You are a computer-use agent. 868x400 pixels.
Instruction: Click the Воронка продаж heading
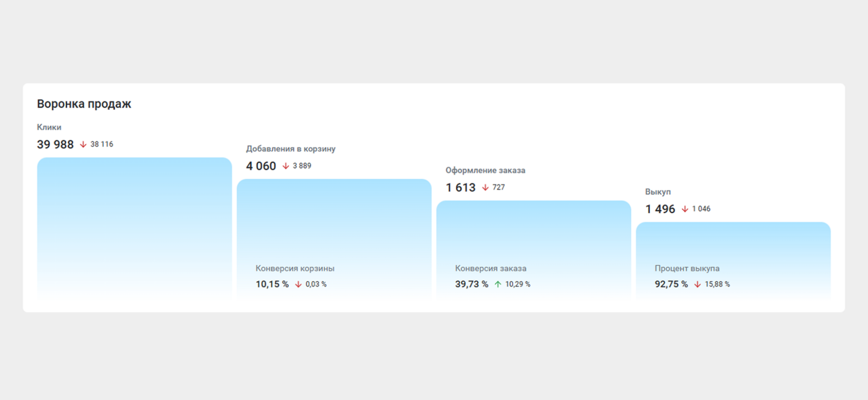pyautogui.click(x=84, y=104)
